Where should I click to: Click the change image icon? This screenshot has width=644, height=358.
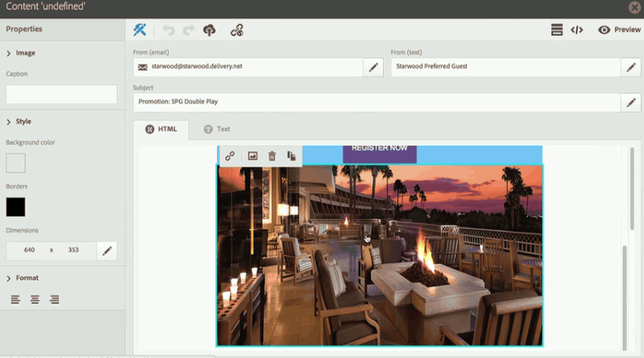(x=252, y=156)
